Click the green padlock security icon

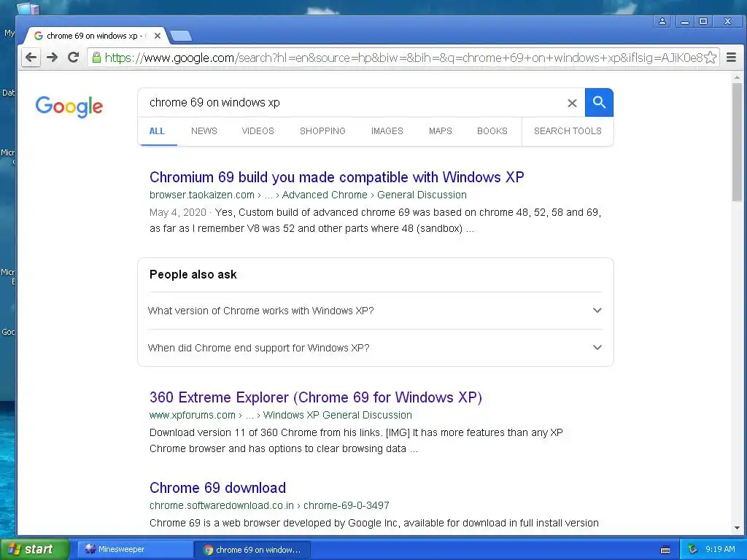tap(96, 58)
